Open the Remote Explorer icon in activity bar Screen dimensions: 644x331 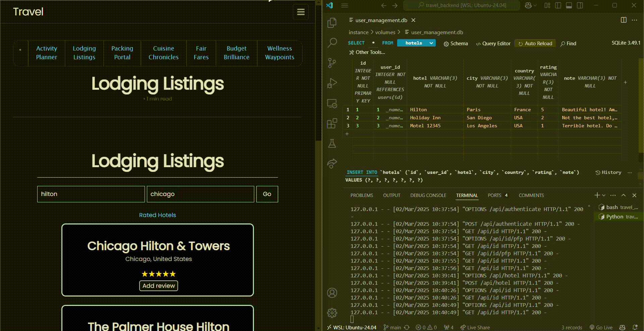tap(332, 104)
